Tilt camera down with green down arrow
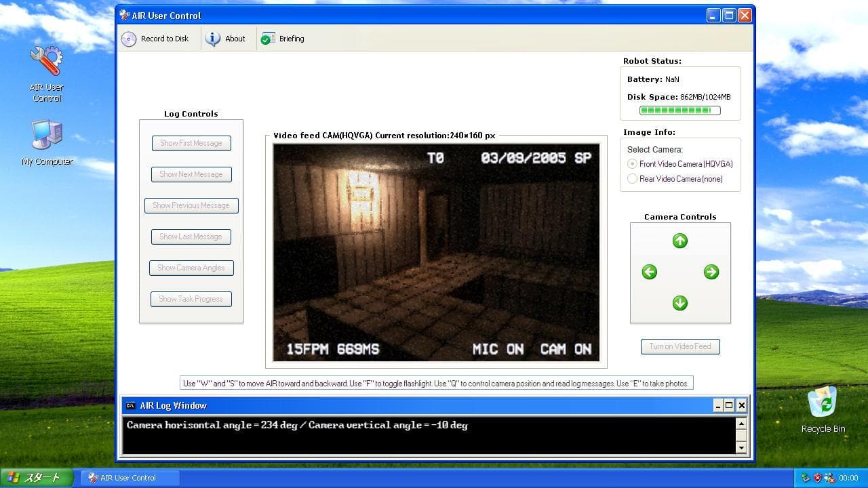This screenshot has height=488, width=868. pos(680,303)
